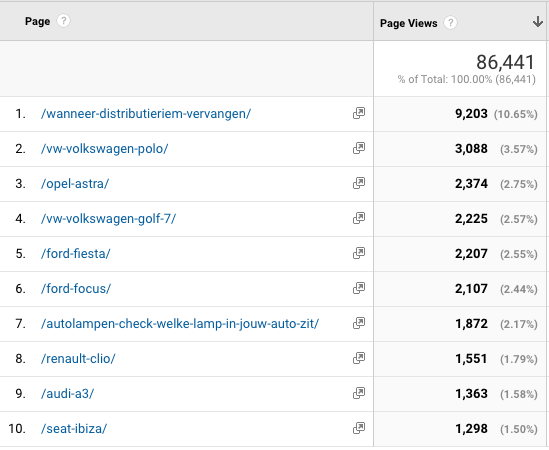Select the 3,088 page views value
549x450 pixels.
point(471,148)
